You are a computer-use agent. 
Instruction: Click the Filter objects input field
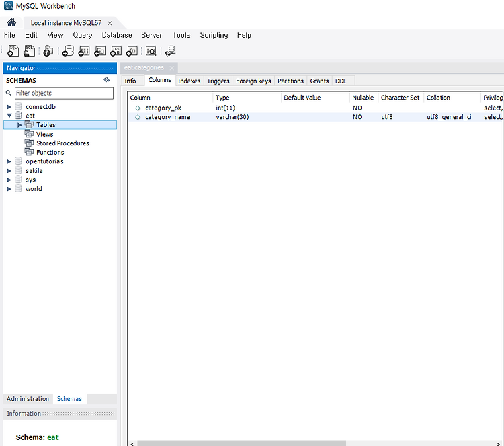[64, 93]
